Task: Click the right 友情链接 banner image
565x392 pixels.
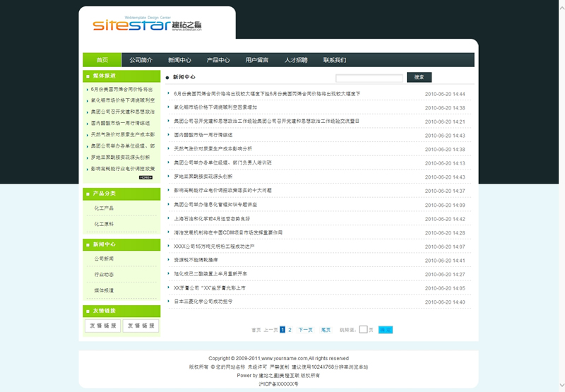Action: 141,326
